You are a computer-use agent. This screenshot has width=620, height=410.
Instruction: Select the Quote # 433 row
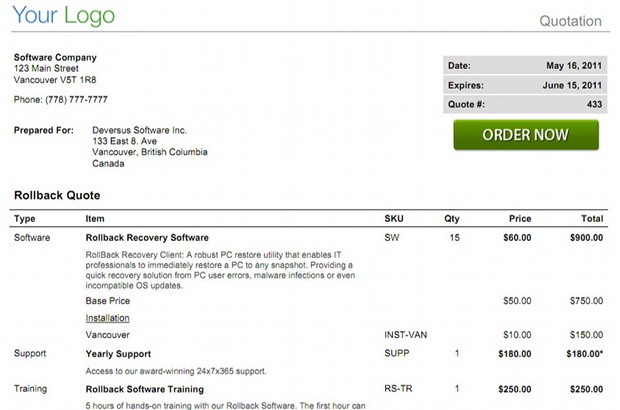coord(524,104)
